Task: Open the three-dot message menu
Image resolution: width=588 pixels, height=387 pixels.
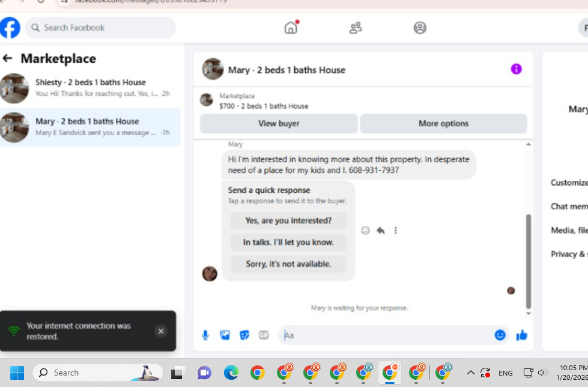Action: point(396,231)
